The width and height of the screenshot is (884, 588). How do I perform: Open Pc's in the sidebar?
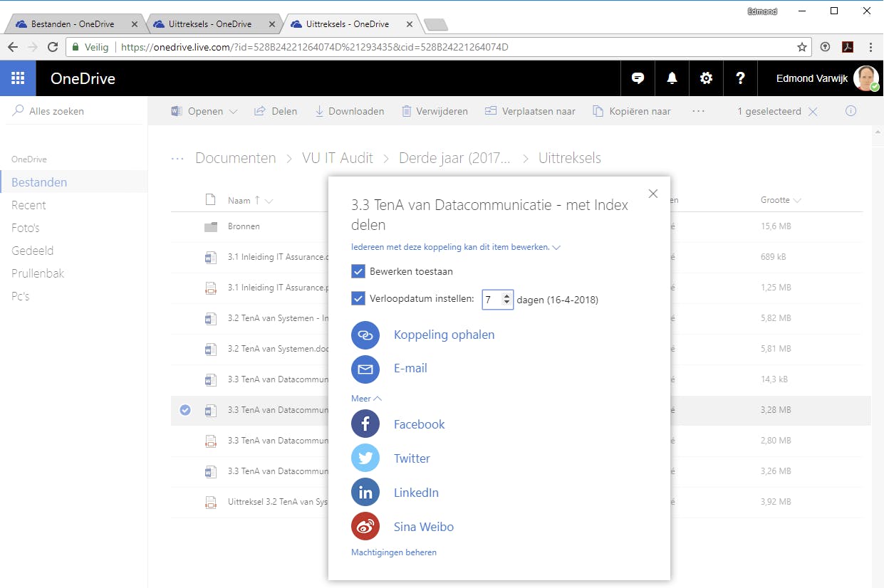click(x=21, y=296)
